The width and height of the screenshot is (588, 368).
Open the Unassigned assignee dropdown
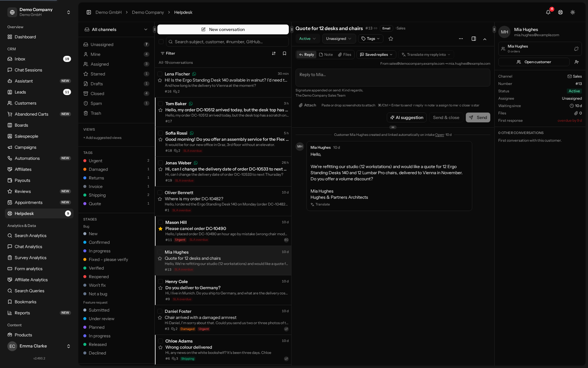339,39
